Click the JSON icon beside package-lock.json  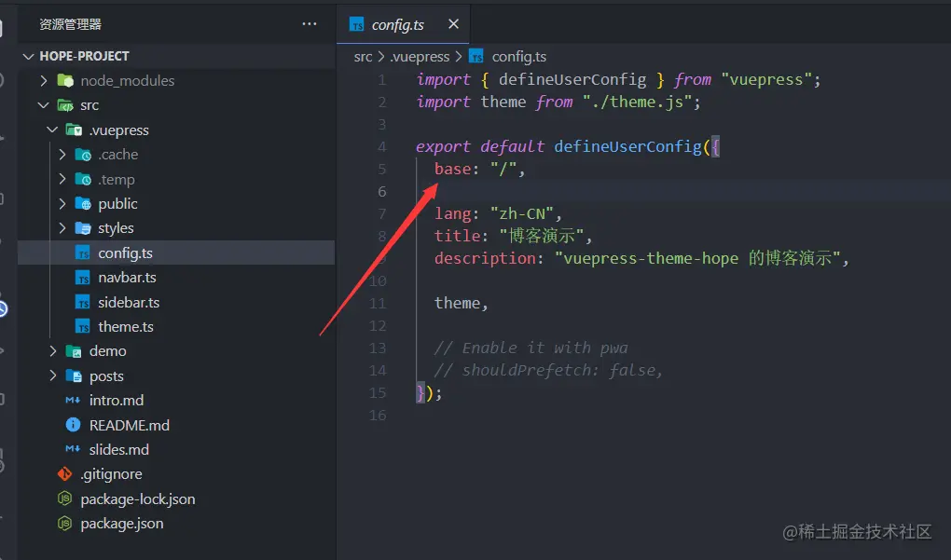(64, 499)
